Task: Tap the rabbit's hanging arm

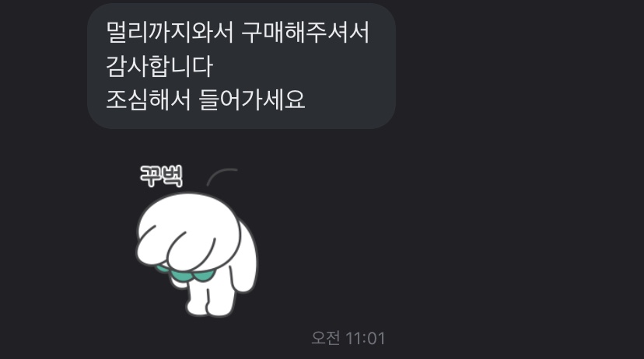Action: [x=243, y=263]
